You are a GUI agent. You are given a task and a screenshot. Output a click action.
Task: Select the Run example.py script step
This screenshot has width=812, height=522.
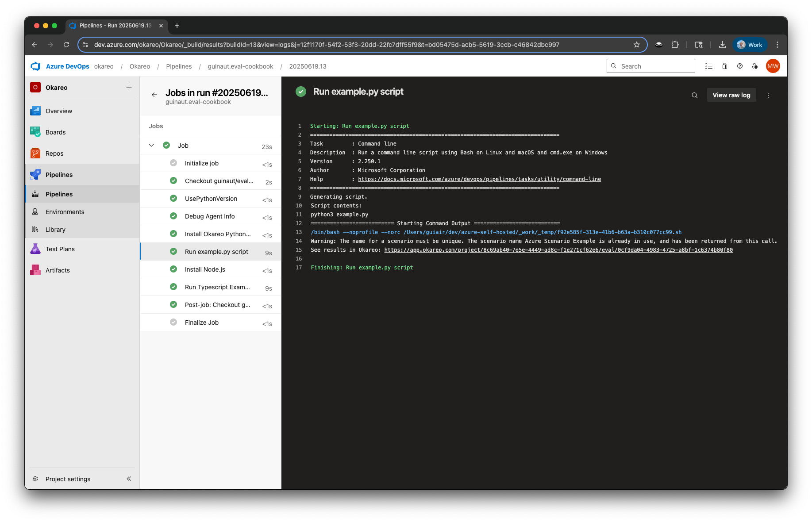tap(211, 252)
